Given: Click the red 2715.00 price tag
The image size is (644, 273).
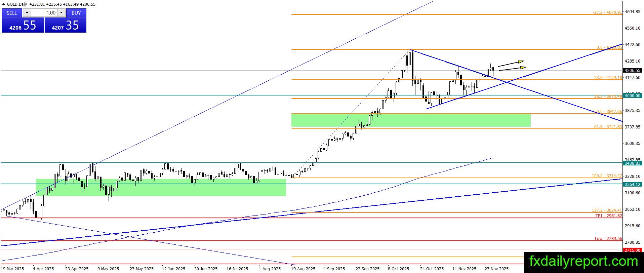Looking at the screenshot, I should tap(632, 250).
